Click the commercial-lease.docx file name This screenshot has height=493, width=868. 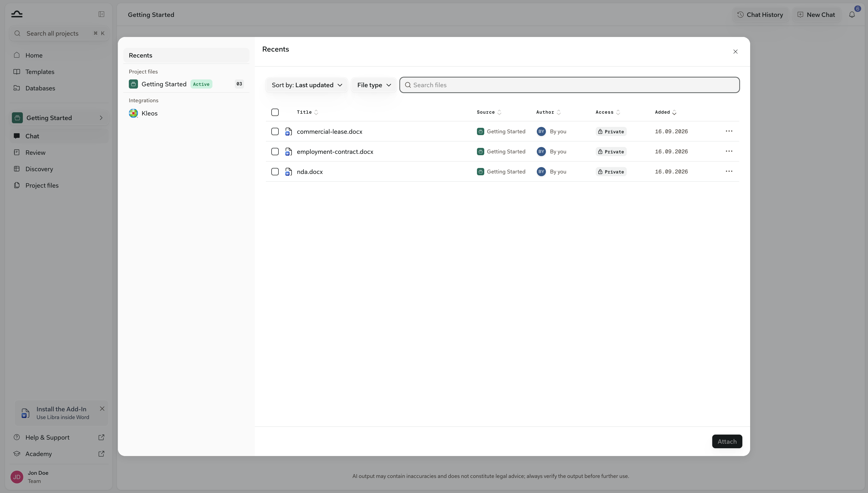329,131
